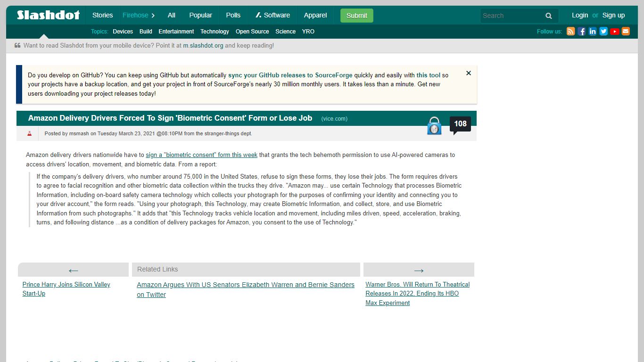644x362 pixels.
Task: Open the Stories menu
Action: [102, 15]
